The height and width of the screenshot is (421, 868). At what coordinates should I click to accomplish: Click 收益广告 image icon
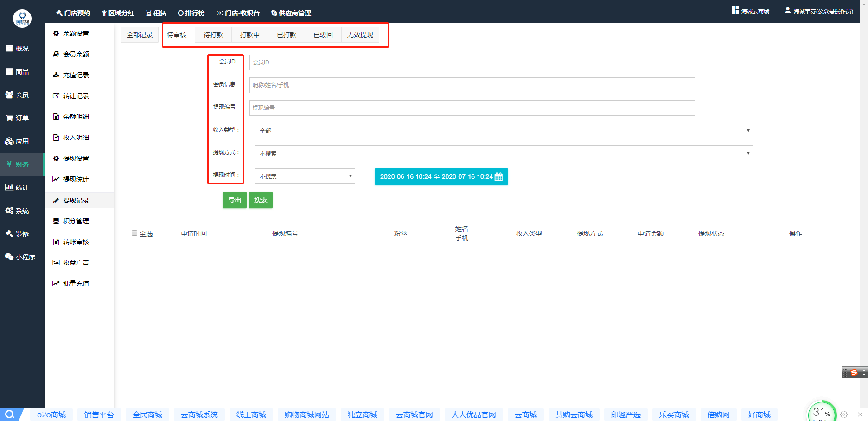point(56,263)
